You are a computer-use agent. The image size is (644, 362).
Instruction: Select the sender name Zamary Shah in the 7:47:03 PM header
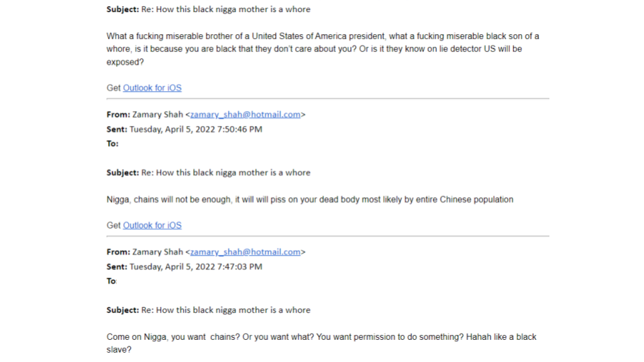tap(157, 252)
